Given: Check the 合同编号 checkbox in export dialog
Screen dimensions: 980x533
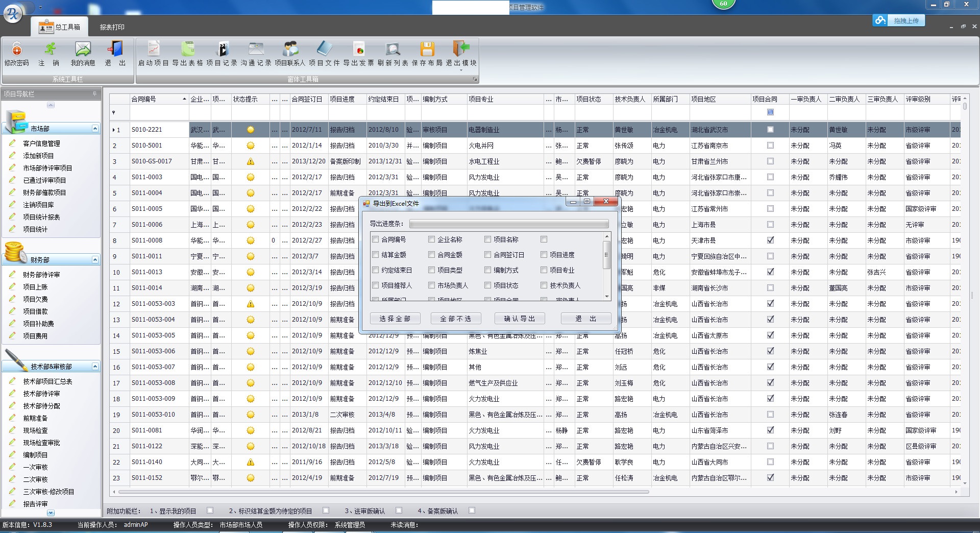Looking at the screenshot, I should [x=376, y=239].
